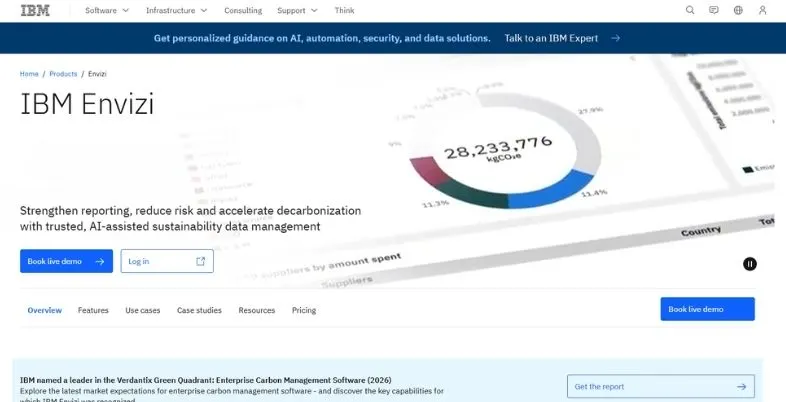Switch to the Pricing tab
The image size is (786, 402).
[x=304, y=310]
